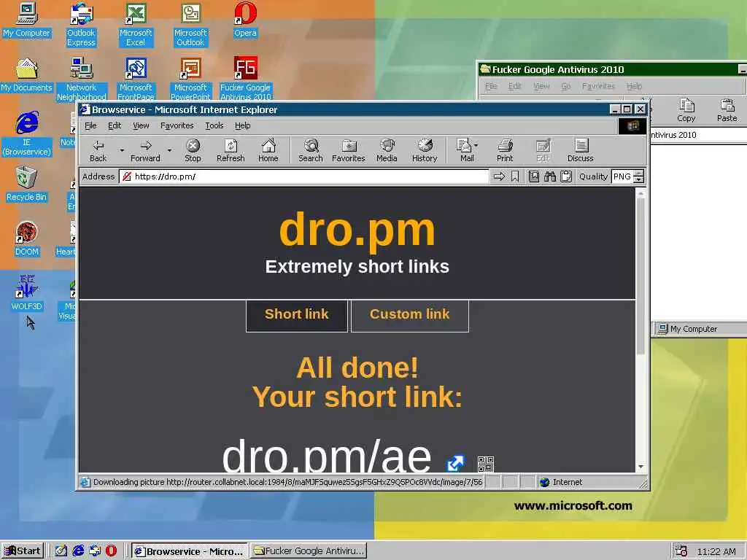Launch Internet Explorer from quick launch bar
Viewport: 747px width, 560px height.
78,551
